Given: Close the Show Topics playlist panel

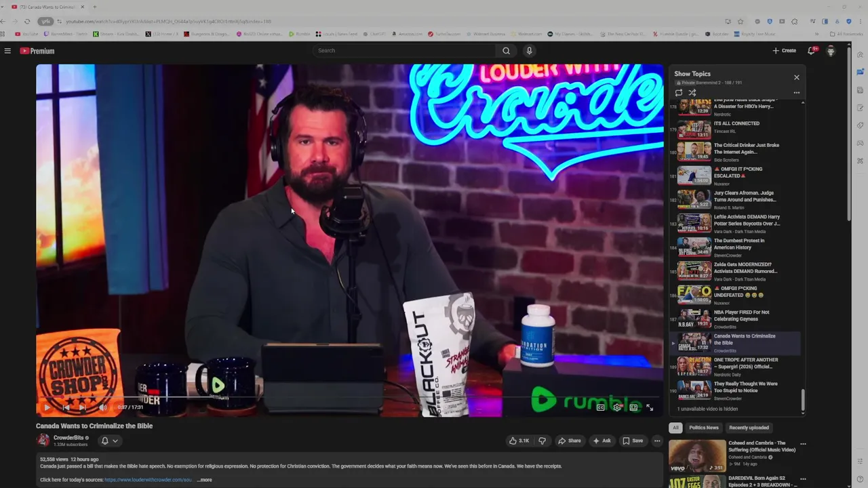Looking at the screenshot, I should click(x=797, y=77).
